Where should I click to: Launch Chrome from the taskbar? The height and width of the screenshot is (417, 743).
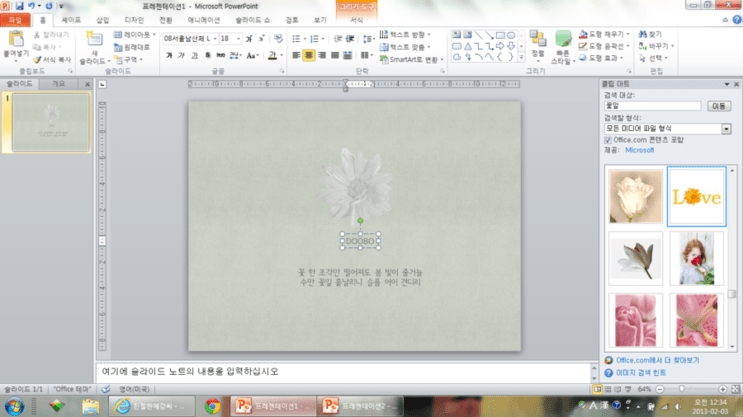click(212, 406)
